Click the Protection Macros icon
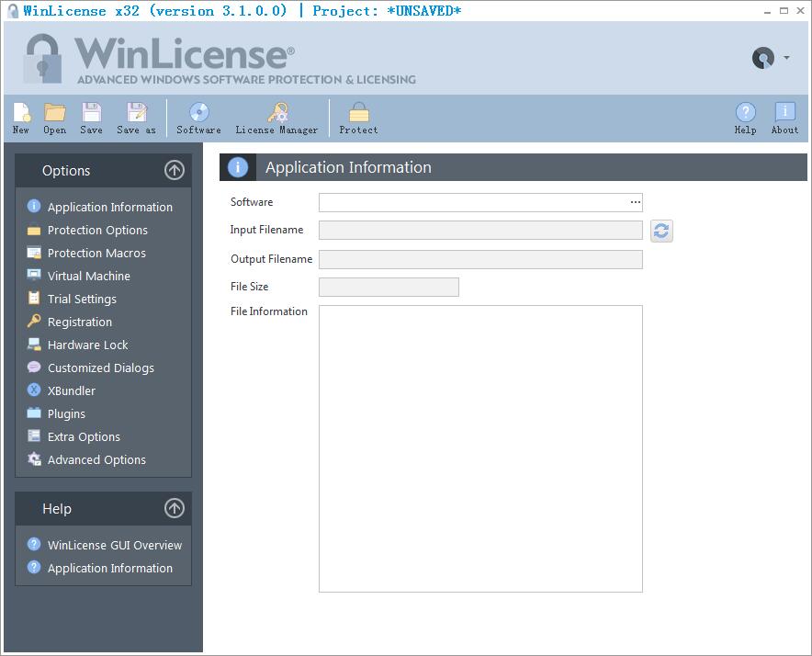Viewport: 812px width, 656px height. coord(34,253)
